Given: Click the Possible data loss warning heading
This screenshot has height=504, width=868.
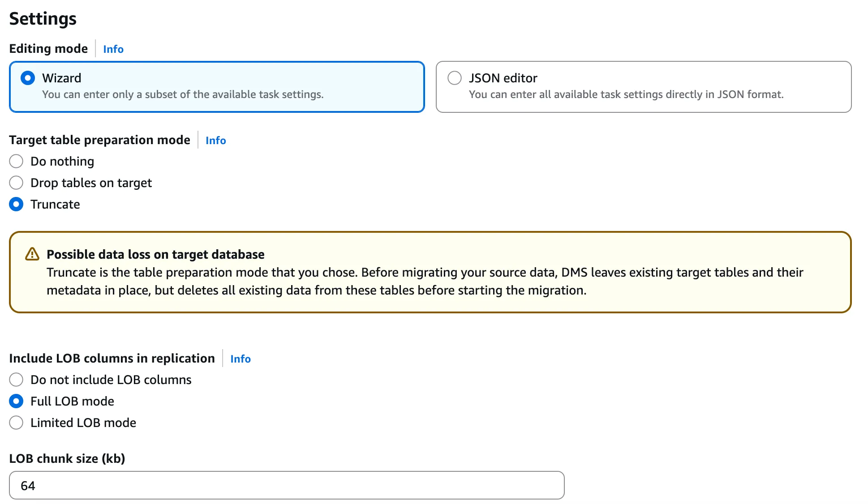Looking at the screenshot, I should click(x=155, y=254).
